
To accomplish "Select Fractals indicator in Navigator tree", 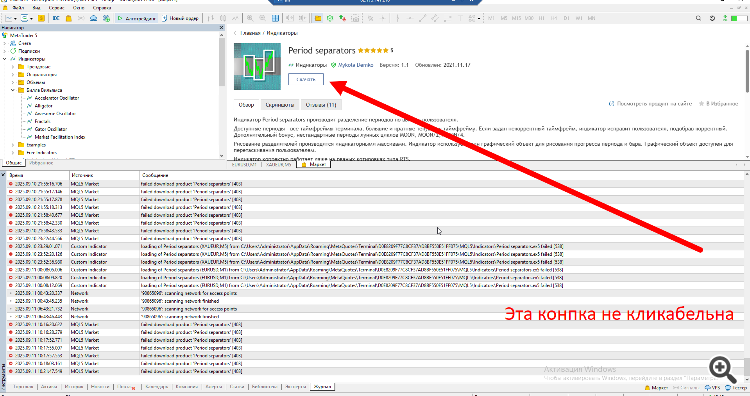I will click(42, 121).
